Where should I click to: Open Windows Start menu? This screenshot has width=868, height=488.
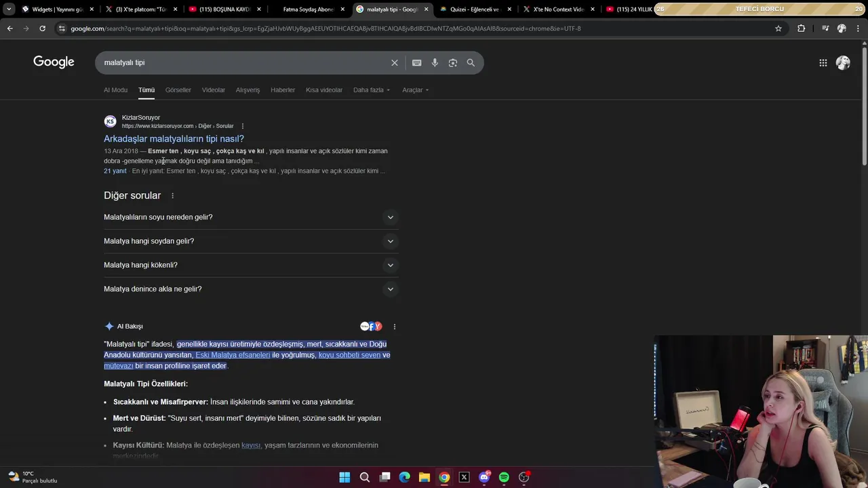[344, 477]
